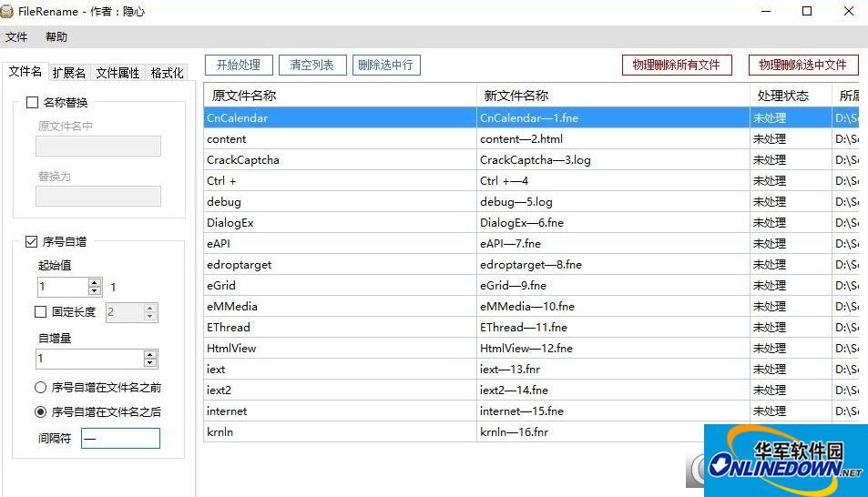
Task: Close the FileRename window
Action: (849, 11)
